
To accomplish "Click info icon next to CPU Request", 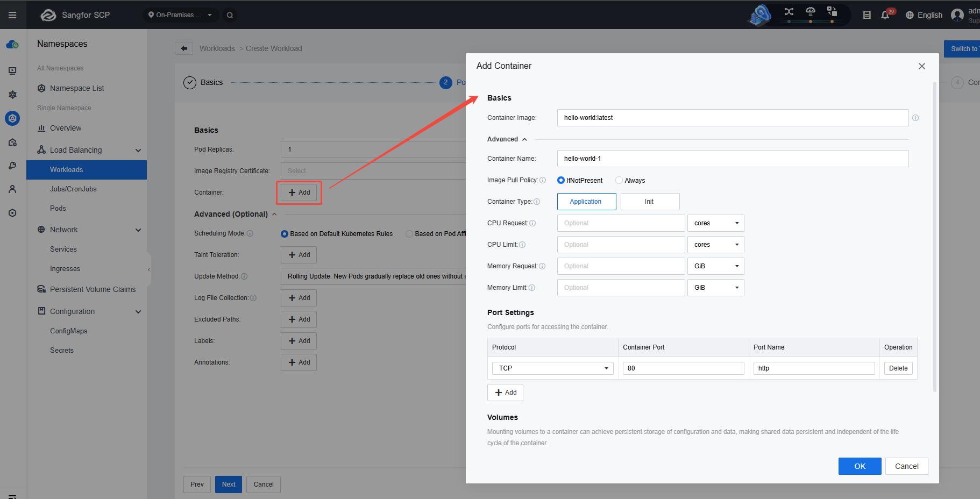I will click(532, 223).
